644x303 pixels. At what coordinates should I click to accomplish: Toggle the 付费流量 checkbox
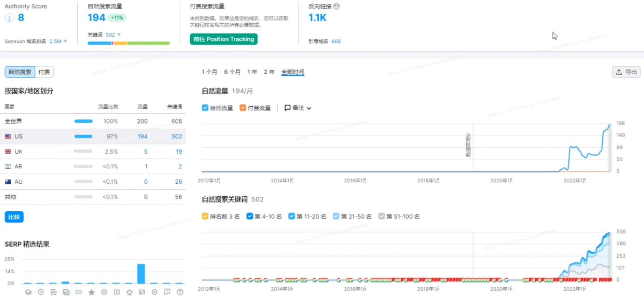[243, 108]
